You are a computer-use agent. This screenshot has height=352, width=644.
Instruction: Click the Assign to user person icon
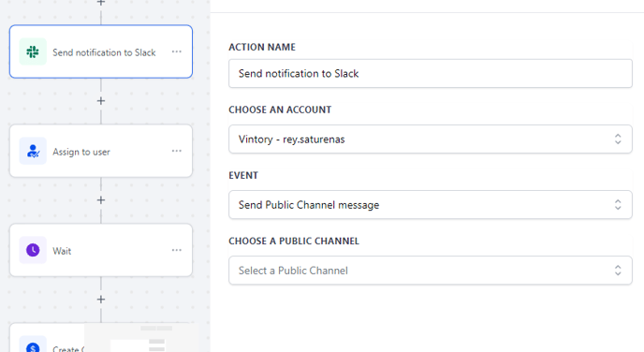[33, 151]
